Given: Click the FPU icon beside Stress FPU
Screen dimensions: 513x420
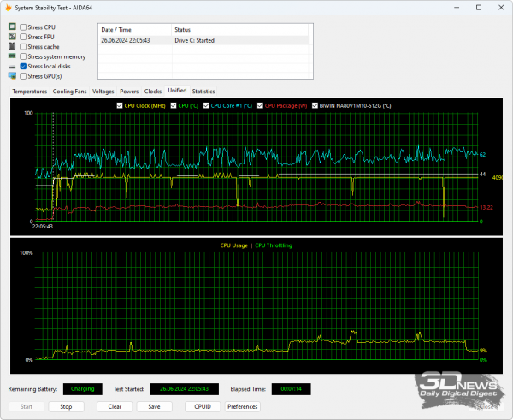Looking at the screenshot, I should 12,37.
